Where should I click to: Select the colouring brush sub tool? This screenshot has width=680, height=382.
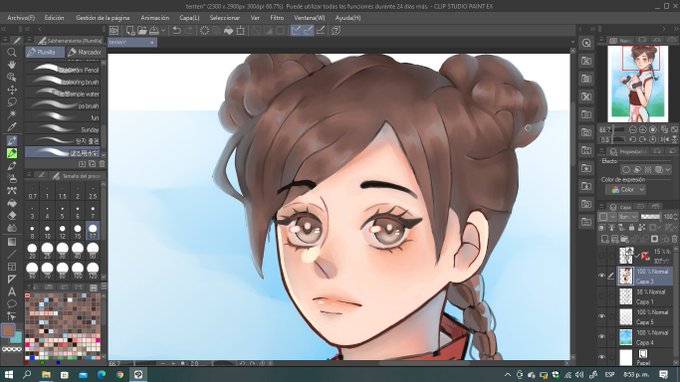[x=62, y=82]
